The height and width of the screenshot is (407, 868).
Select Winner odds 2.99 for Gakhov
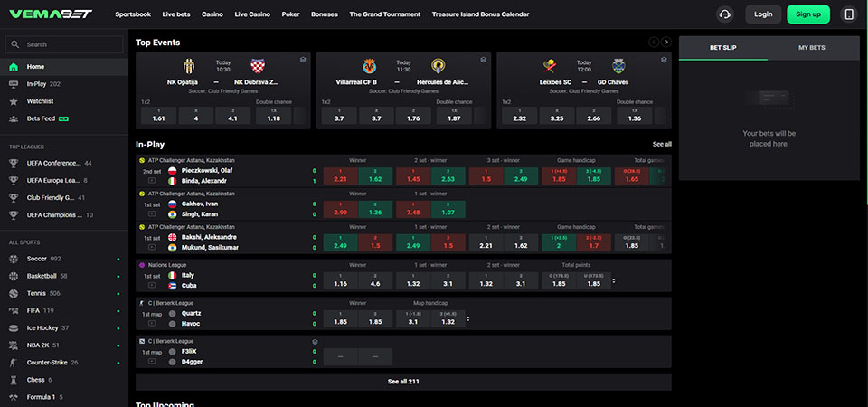[341, 209]
